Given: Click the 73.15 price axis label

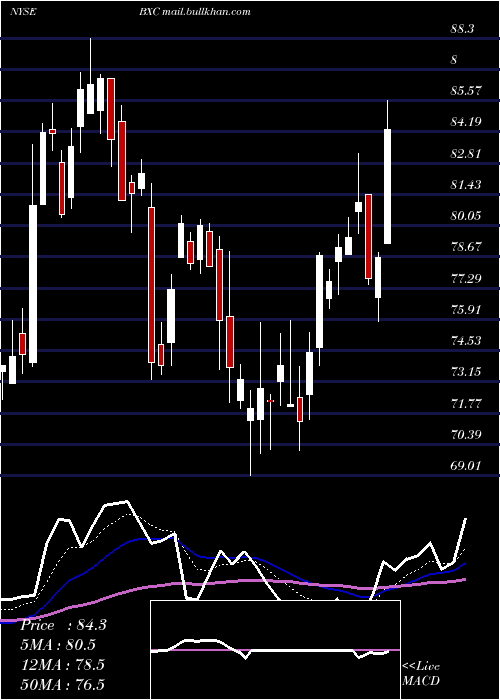Looking at the screenshot, I should click(467, 371).
